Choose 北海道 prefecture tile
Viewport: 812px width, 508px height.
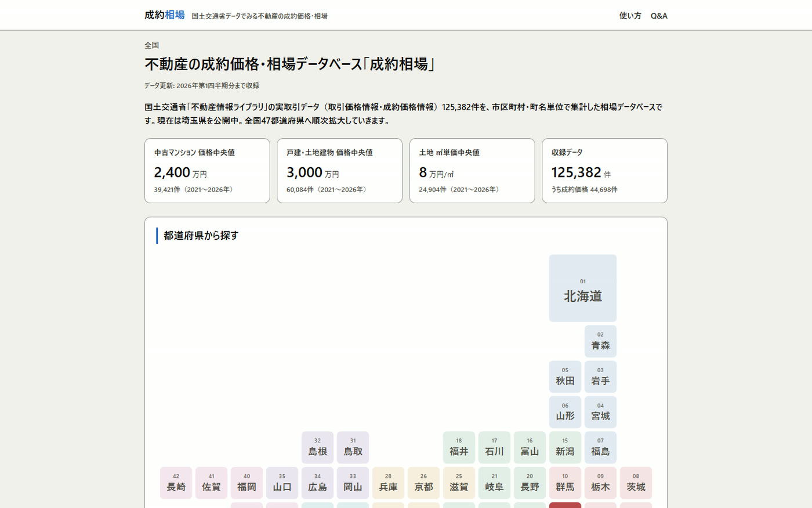click(583, 288)
